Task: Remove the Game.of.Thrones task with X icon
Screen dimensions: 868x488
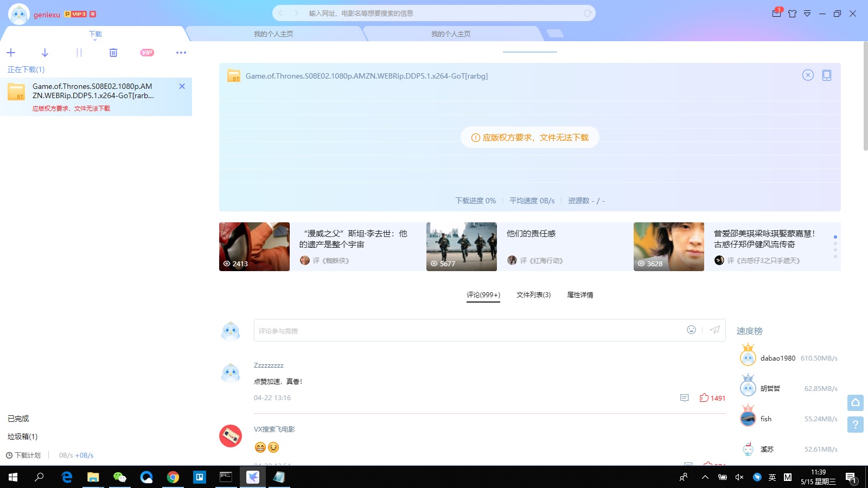Action: [182, 86]
